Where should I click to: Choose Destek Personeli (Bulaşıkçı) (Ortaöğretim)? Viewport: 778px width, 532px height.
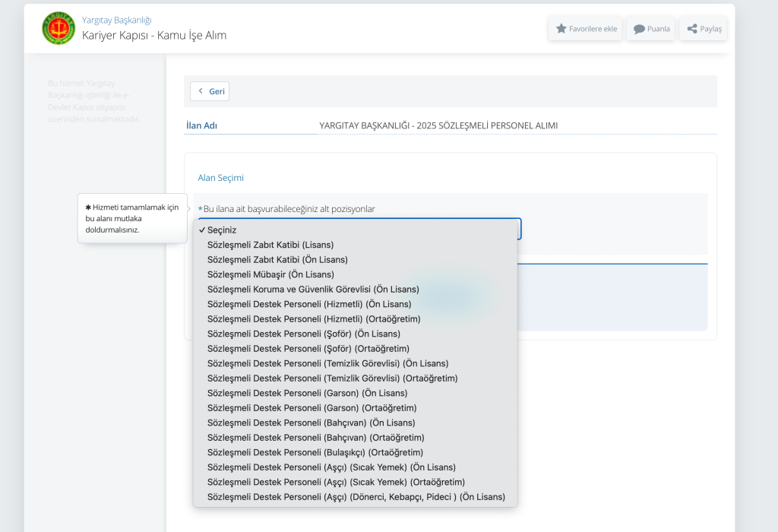click(315, 452)
